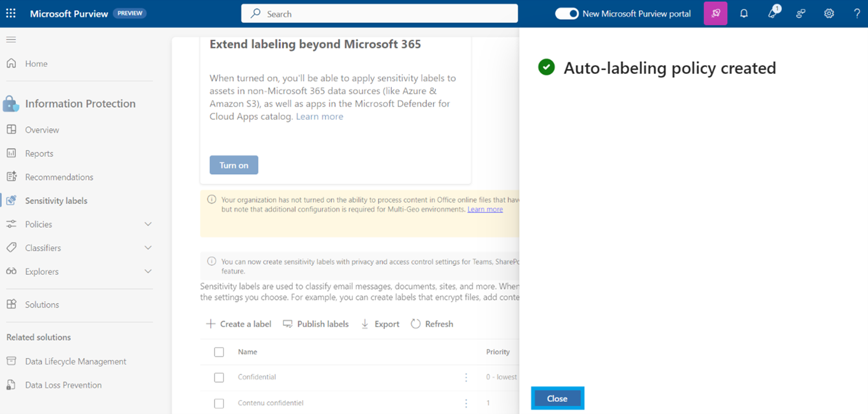The height and width of the screenshot is (414, 868).
Task: Expand the Explorers section chevron
Action: [148, 272]
